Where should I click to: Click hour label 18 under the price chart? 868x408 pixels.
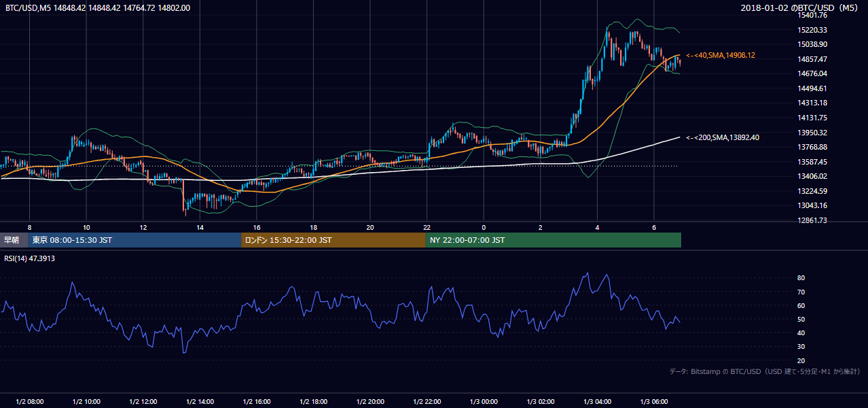click(313, 227)
